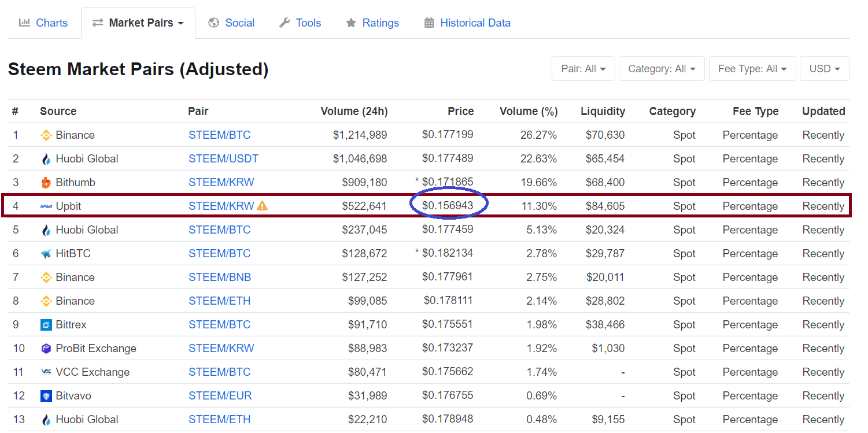Viewport: 868px width, 433px height.
Task: Select the volume value "$99,085"
Action: pyautogui.click(x=368, y=301)
